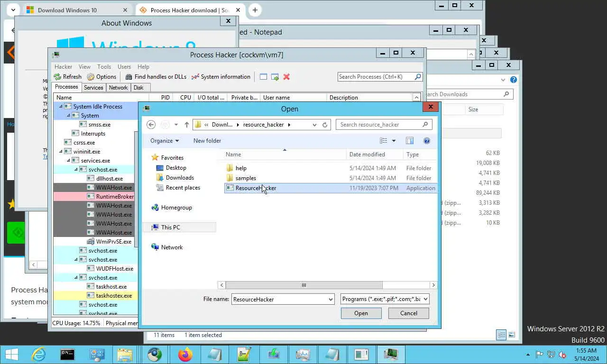The image size is (607, 364).
Task: Open the Hacker menu
Action: click(64, 67)
